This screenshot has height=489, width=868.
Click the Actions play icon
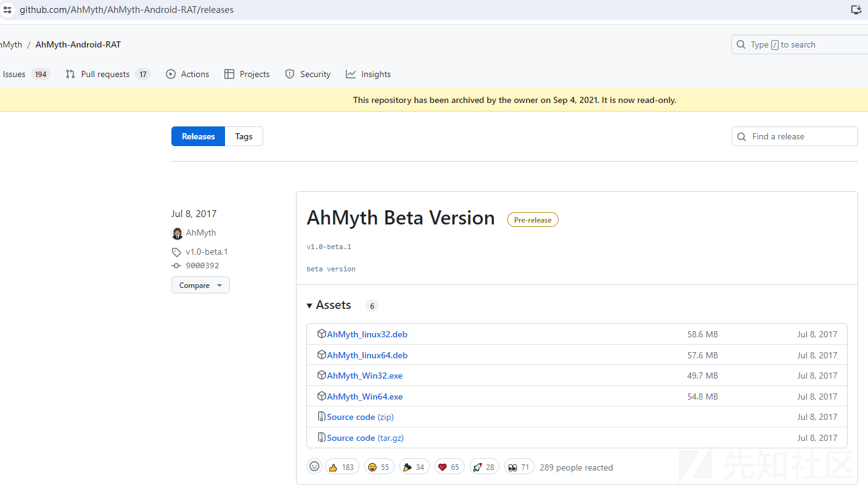click(x=171, y=74)
